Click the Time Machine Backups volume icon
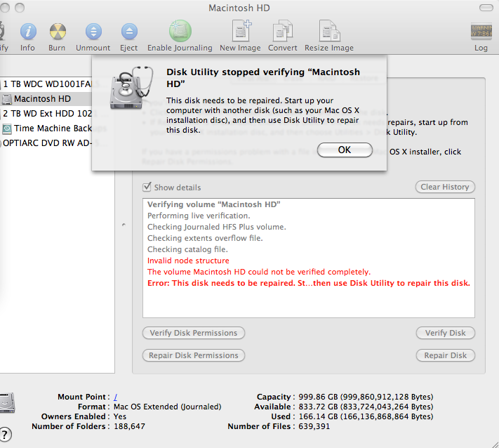Image resolution: width=499 pixels, height=448 pixels. coord(7,129)
